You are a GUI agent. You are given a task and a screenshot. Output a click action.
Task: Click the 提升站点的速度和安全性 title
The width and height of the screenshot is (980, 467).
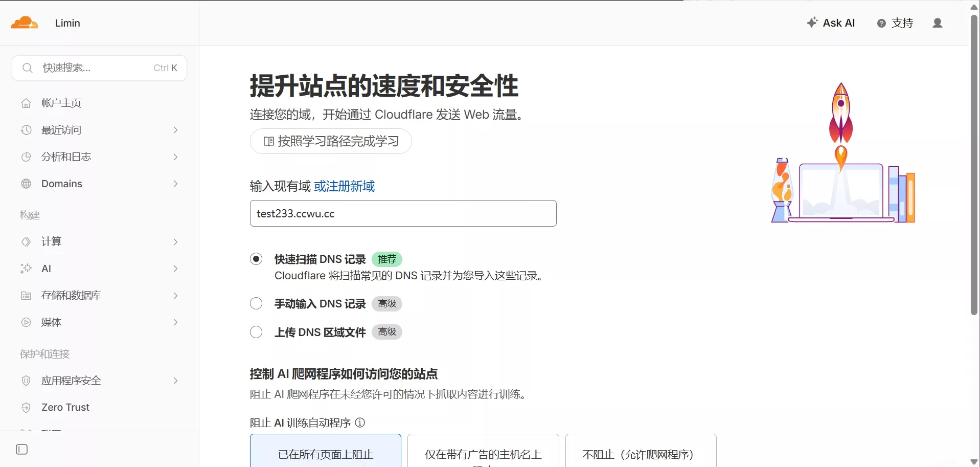[x=384, y=85]
